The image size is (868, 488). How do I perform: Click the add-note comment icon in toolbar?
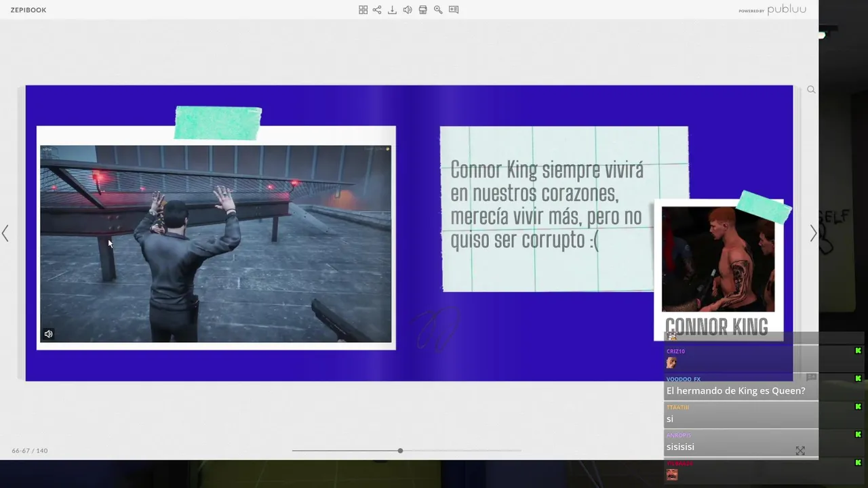[x=454, y=9]
